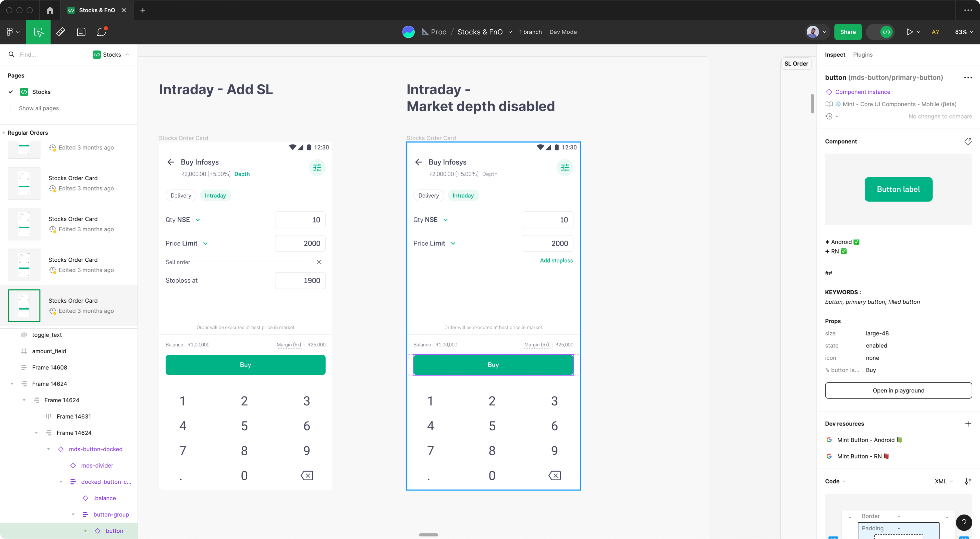Image resolution: width=980 pixels, height=539 pixels.
Task: Click the Share button
Action: click(x=848, y=32)
